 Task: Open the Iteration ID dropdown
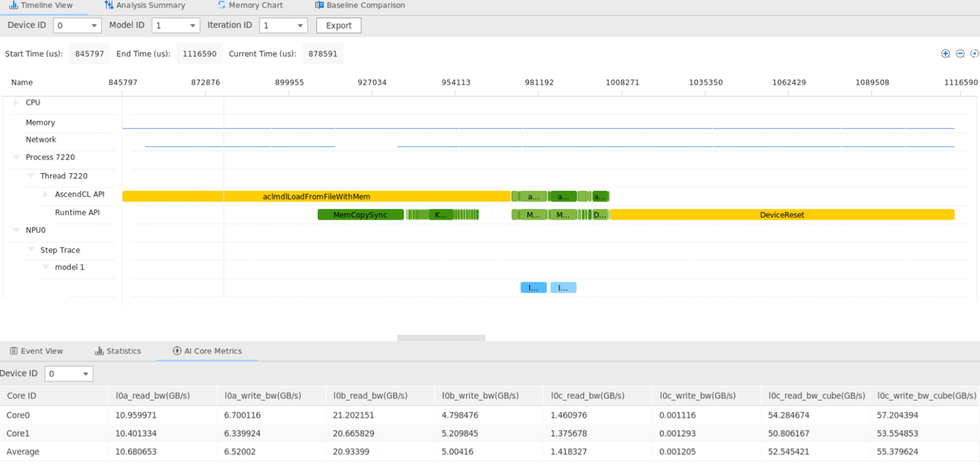pyautogui.click(x=283, y=25)
